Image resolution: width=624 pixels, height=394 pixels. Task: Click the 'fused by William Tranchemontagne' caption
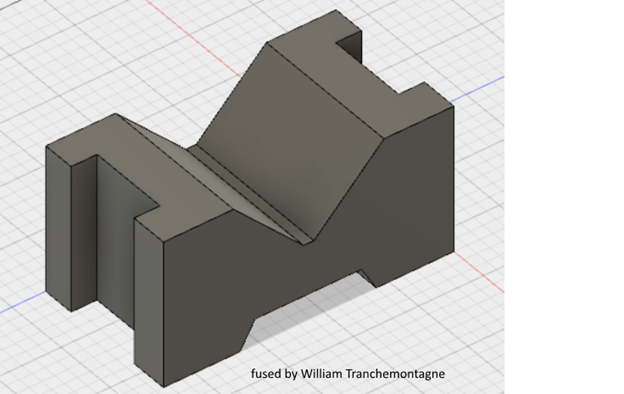[x=348, y=374]
